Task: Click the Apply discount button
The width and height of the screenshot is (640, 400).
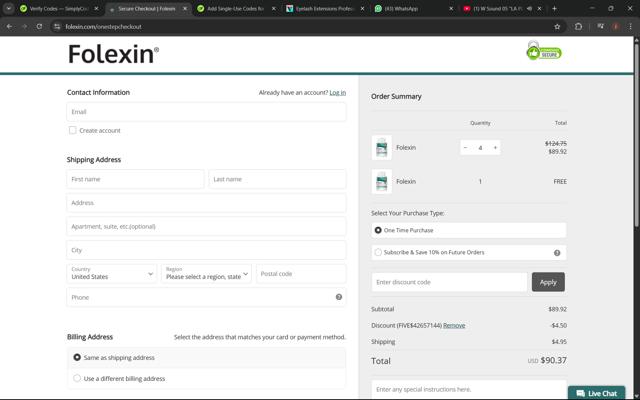Action: (548, 282)
